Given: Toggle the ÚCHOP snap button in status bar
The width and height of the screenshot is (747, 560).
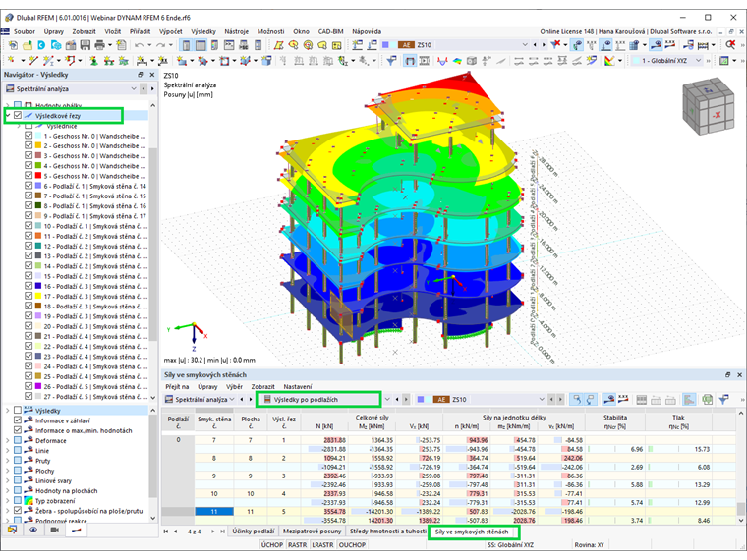Looking at the screenshot, I should pyautogui.click(x=272, y=544).
